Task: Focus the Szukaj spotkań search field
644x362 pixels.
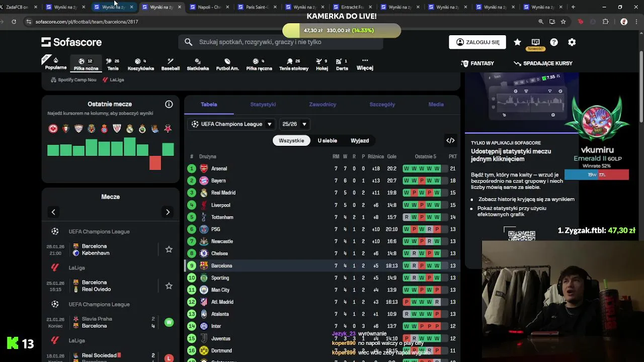Action: tap(281, 42)
